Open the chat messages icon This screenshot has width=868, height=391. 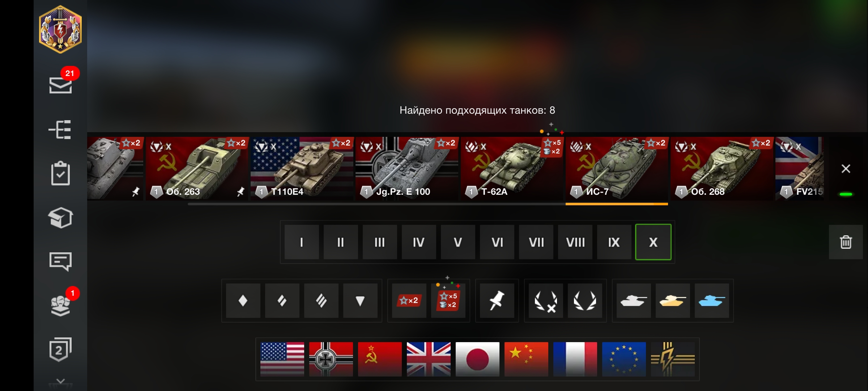60,261
